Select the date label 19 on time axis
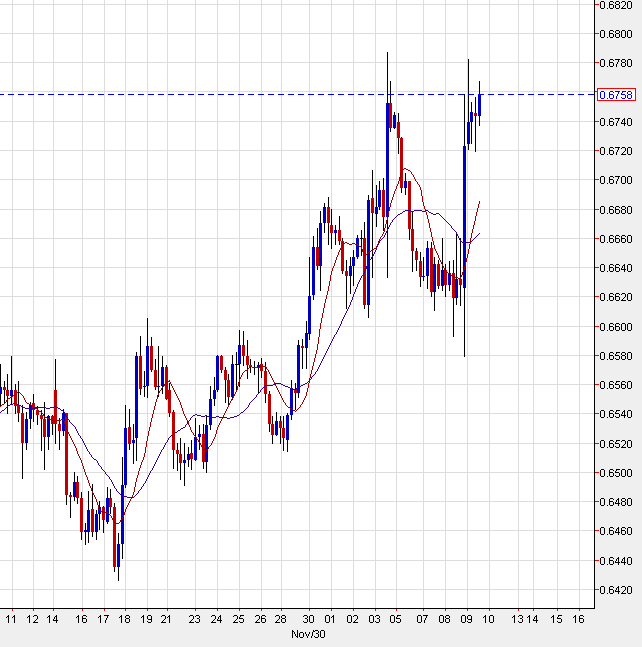642x647 pixels. click(x=146, y=619)
